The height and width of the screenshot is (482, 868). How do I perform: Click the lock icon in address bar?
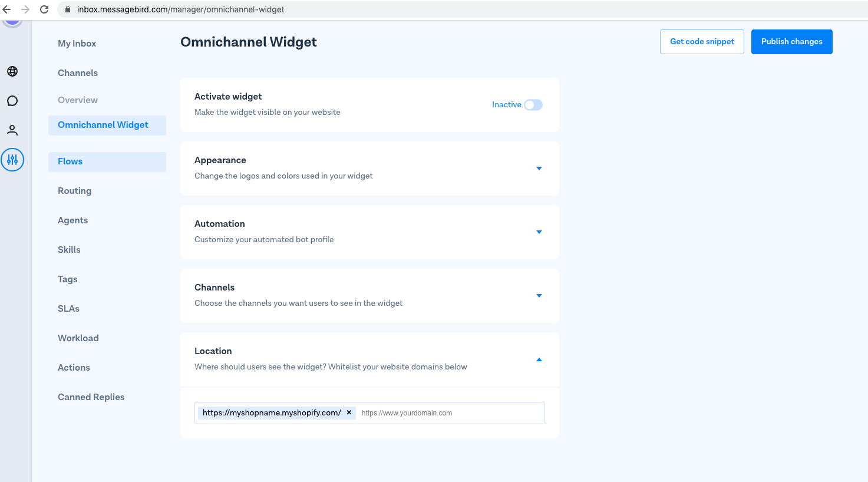[68, 9]
